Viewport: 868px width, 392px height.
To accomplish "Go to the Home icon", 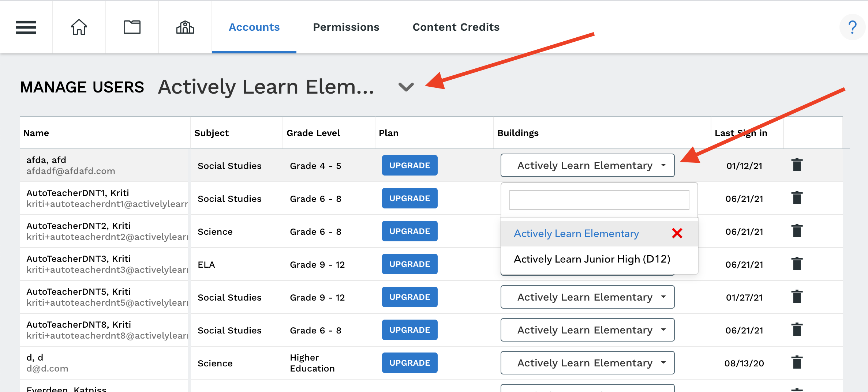I will pyautogui.click(x=79, y=27).
